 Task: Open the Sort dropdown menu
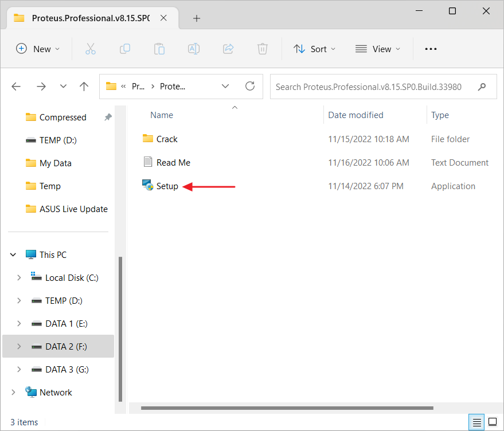[314, 49]
